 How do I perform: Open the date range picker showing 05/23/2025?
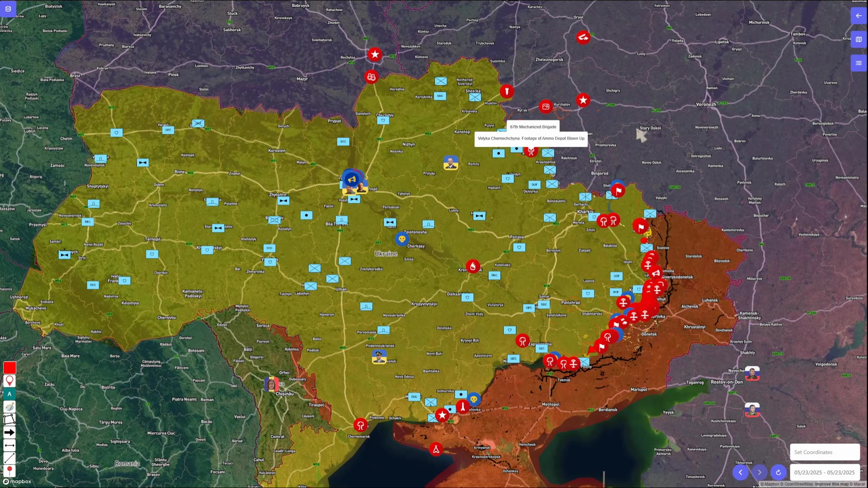coord(825,472)
